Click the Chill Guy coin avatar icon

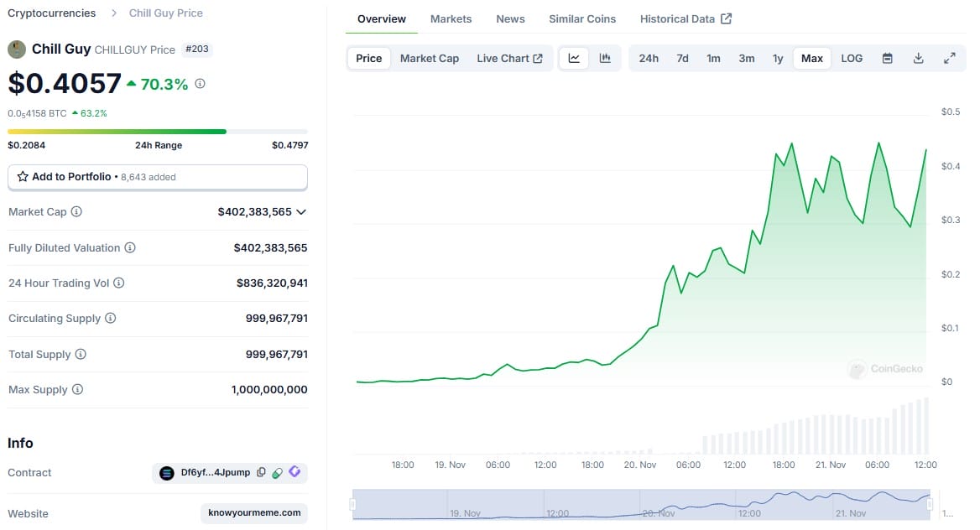point(17,49)
